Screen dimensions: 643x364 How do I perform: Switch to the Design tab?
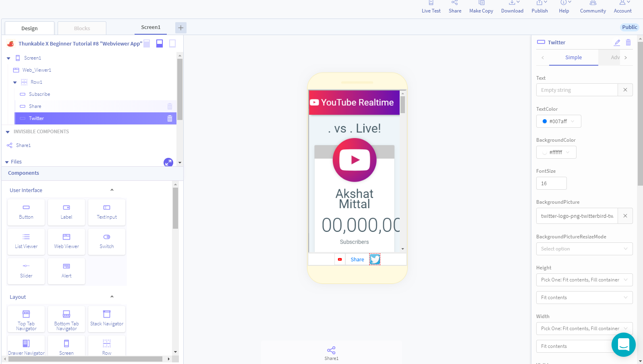pyautogui.click(x=29, y=28)
